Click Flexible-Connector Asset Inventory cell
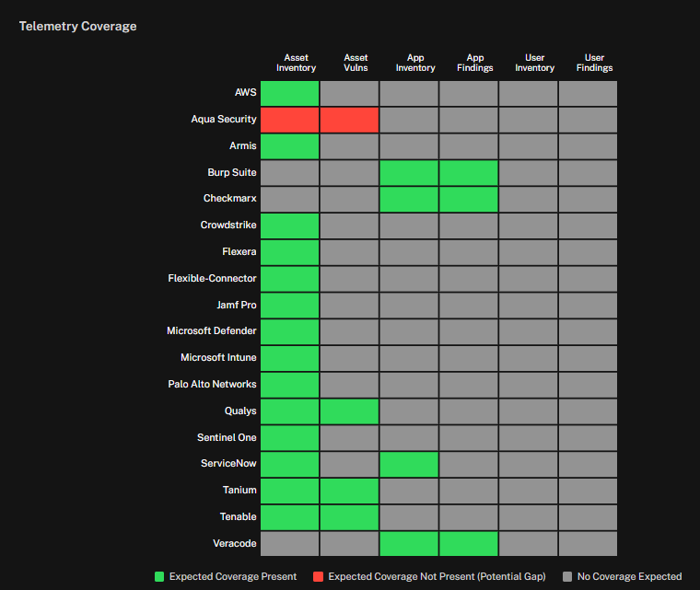Viewport: 700px width, 590px height. tap(290, 279)
